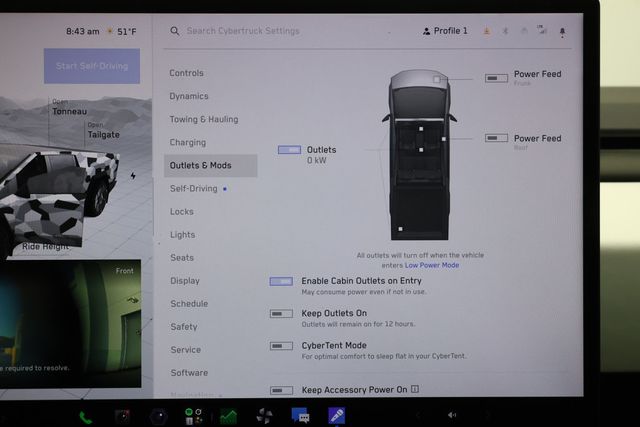Image resolution: width=640 pixels, height=427 pixels.
Task: Click the time 8:43 am display
Action: tap(82, 31)
